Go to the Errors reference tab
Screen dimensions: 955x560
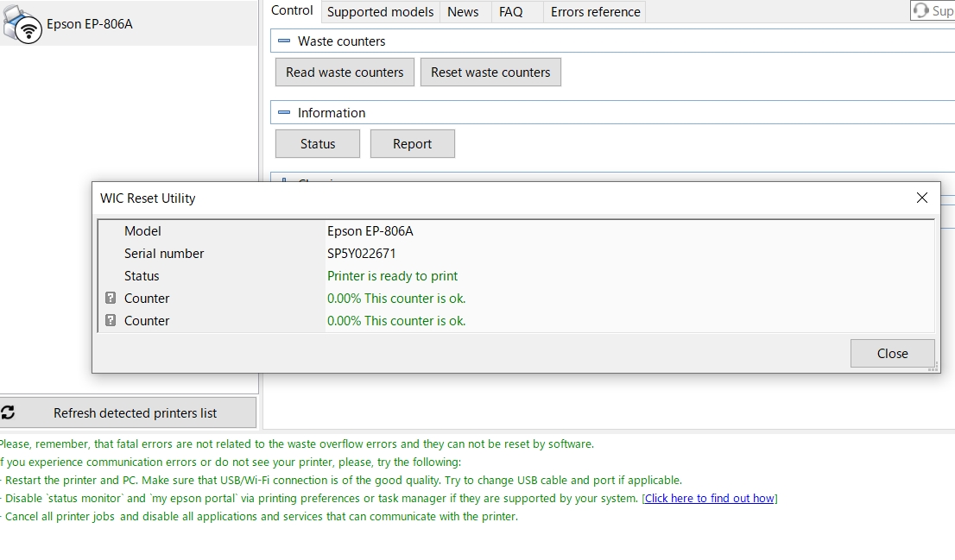tap(595, 11)
